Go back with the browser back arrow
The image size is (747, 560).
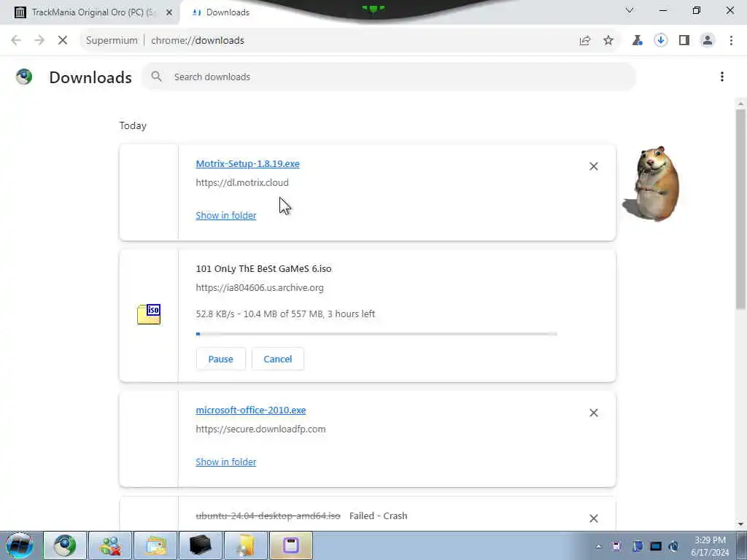click(16, 41)
